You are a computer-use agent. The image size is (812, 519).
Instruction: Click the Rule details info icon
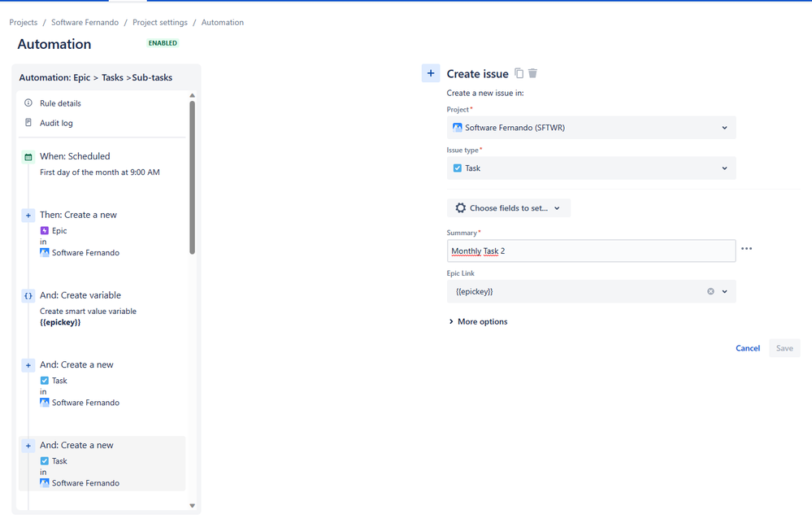pyautogui.click(x=28, y=103)
